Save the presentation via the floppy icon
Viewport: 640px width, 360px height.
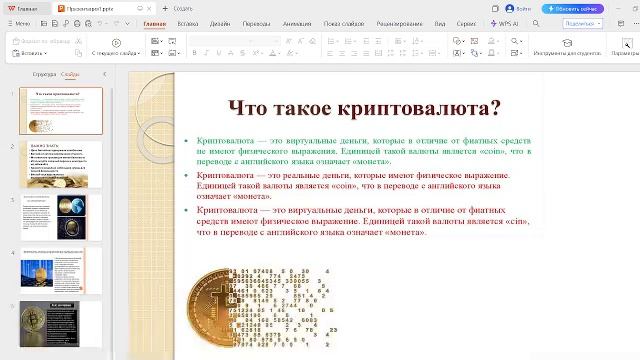(55, 24)
